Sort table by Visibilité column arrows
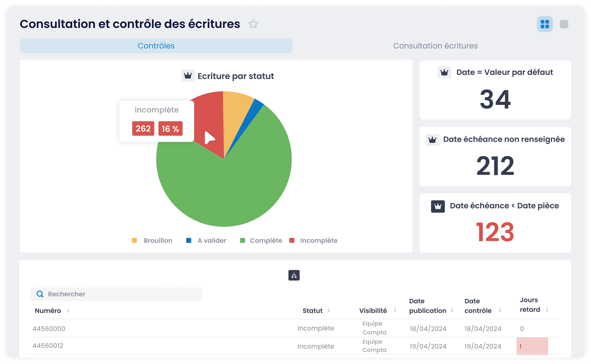591x364 pixels. [x=395, y=311]
